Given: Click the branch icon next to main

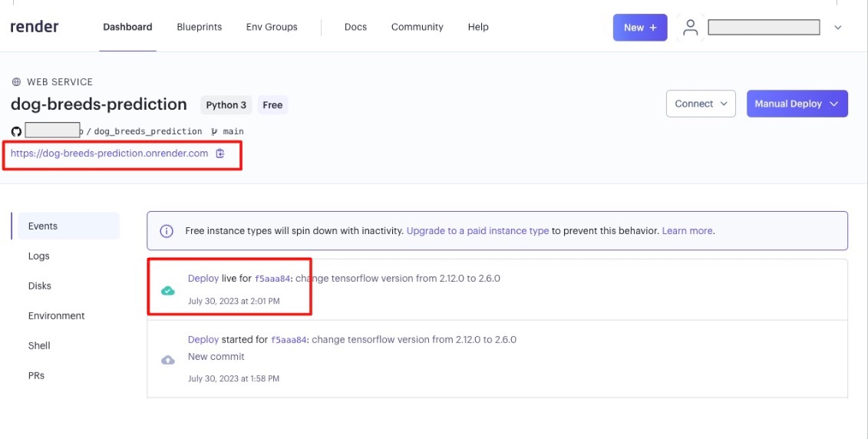Looking at the screenshot, I should (x=214, y=131).
